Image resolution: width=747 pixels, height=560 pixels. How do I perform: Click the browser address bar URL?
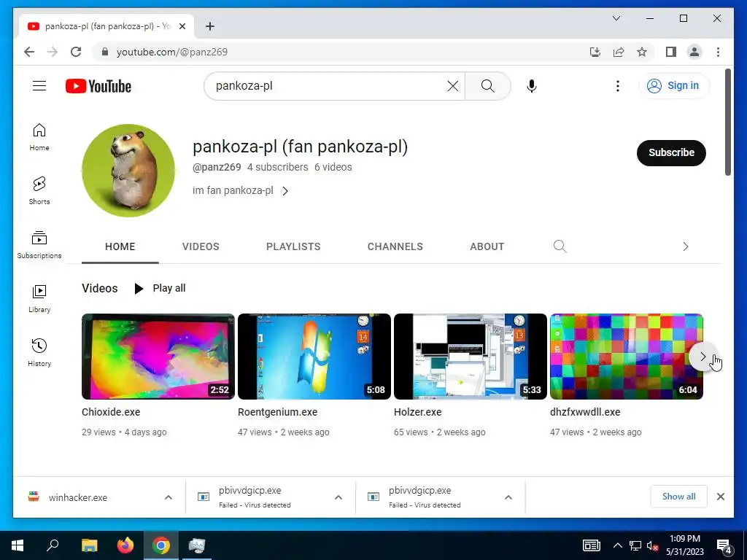pyautogui.click(x=172, y=52)
